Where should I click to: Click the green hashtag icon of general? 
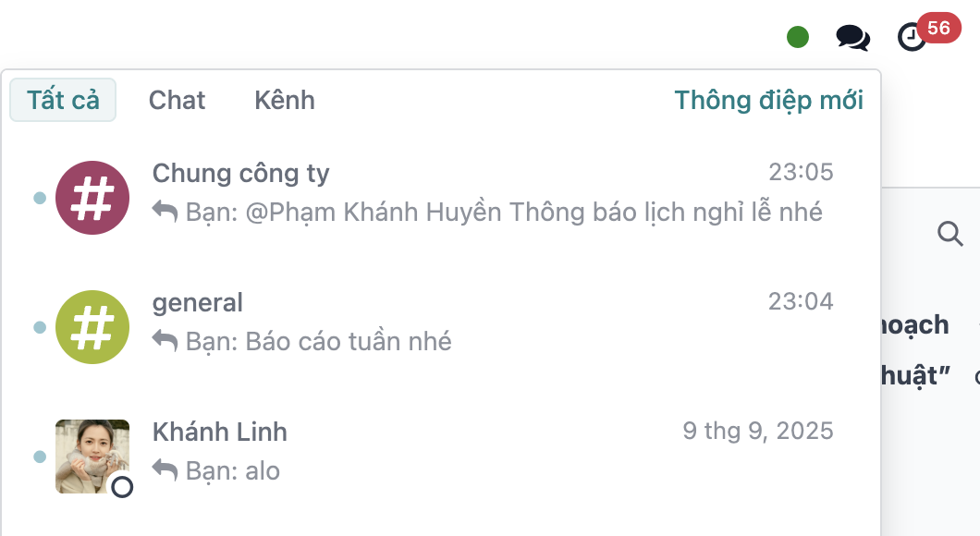(x=92, y=326)
